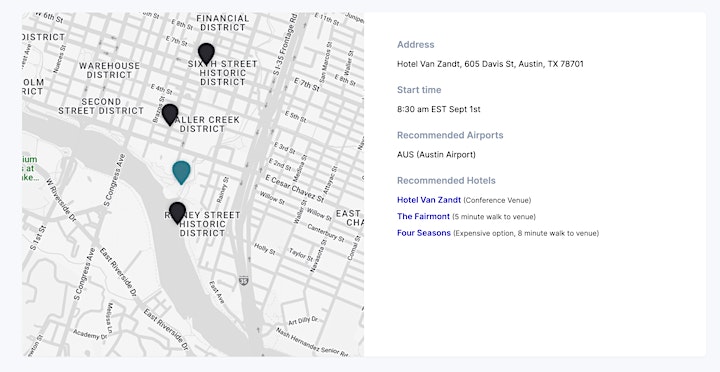Click the hotel address text line

(490, 64)
